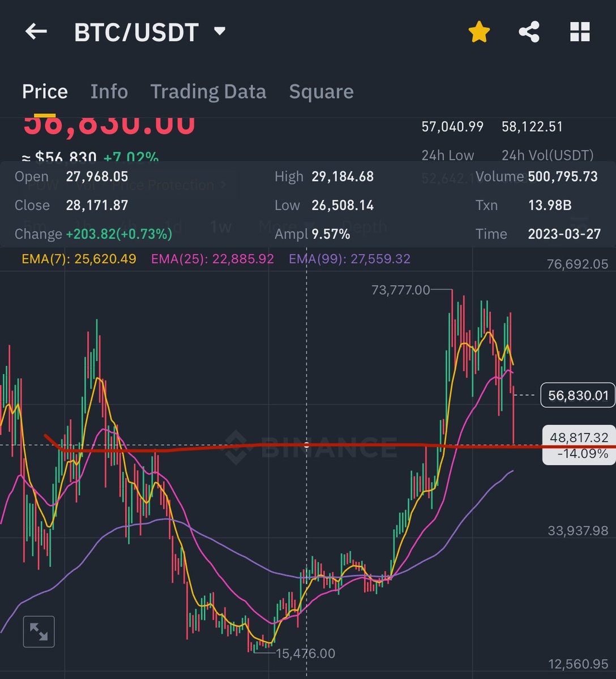Click the Low value 26,508.14
This screenshot has height=679, width=616.
click(x=343, y=205)
